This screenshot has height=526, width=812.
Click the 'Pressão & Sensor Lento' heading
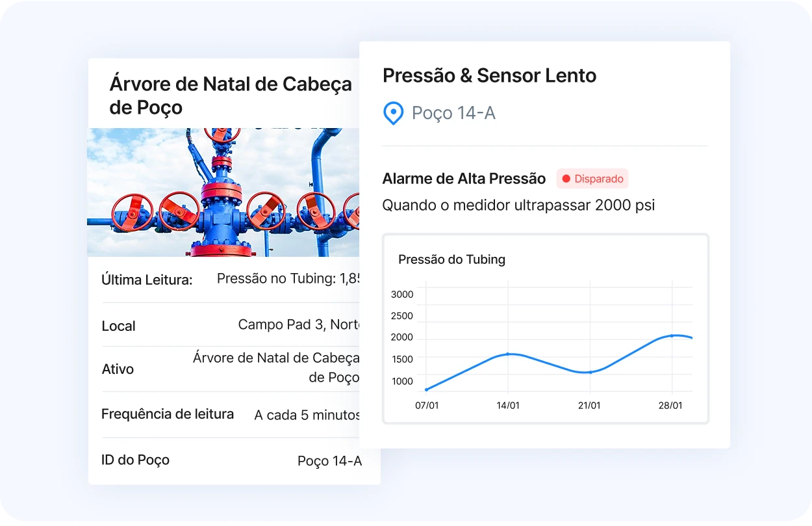tap(489, 75)
